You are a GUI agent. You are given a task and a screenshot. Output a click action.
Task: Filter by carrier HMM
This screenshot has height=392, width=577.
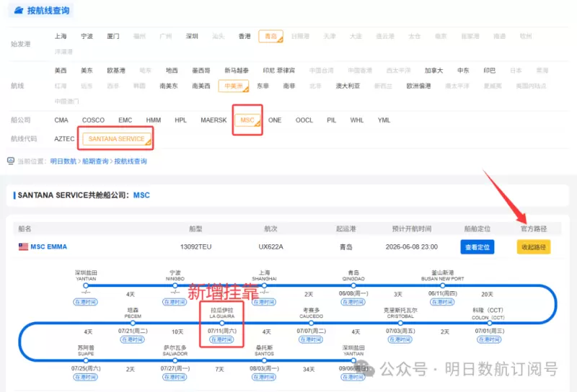point(154,120)
